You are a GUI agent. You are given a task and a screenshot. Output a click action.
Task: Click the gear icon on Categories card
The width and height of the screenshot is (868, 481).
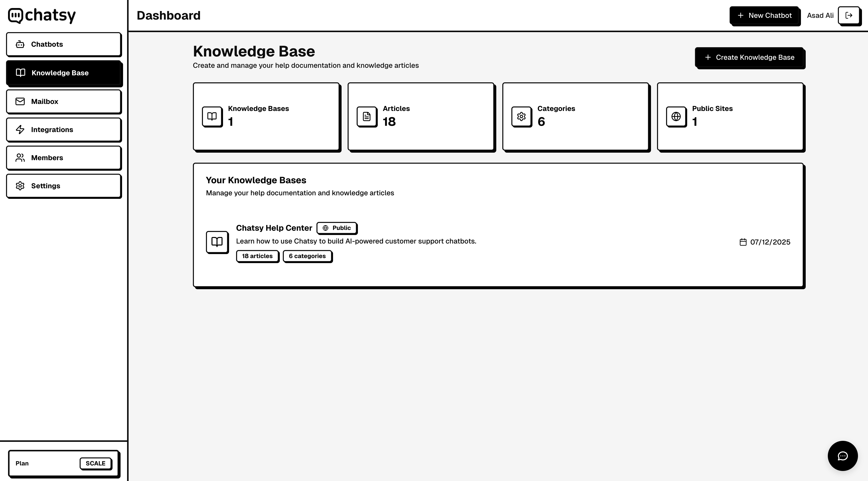click(x=521, y=116)
